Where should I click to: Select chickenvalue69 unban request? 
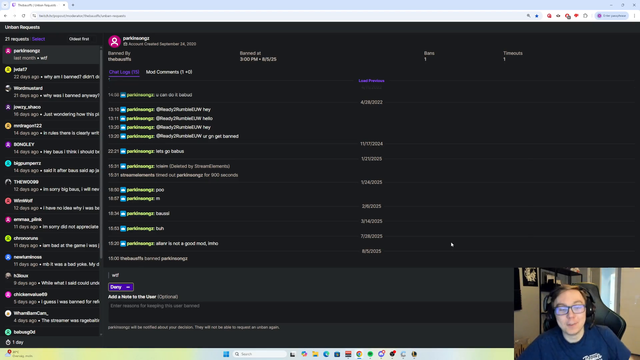(x=51, y=298)
